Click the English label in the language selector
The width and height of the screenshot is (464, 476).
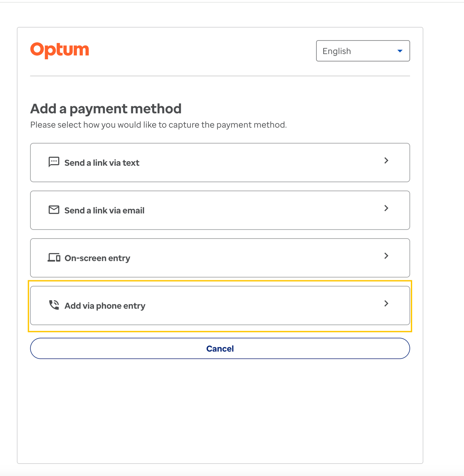(x=336, y=51)
